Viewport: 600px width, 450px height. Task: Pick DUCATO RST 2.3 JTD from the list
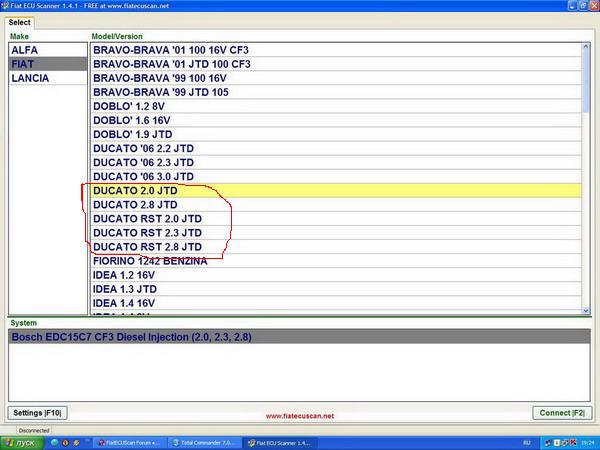click(147, 232)
